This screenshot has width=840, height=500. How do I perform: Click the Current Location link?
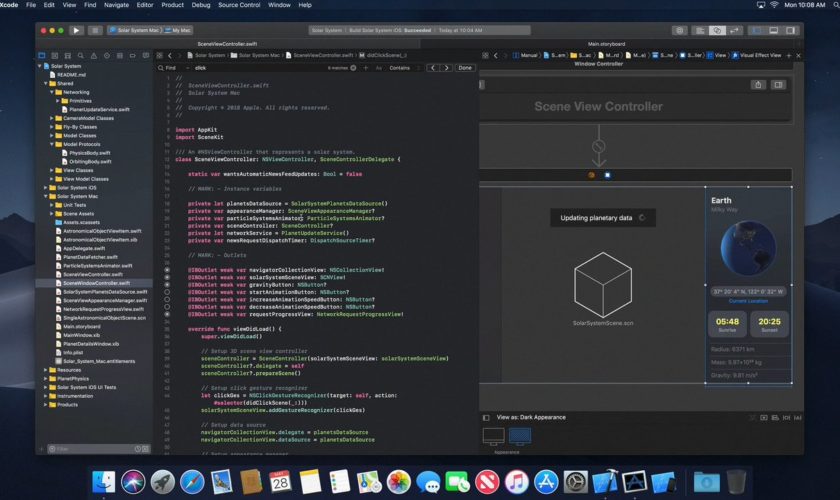pyautogui.click(x=749, y=300)
